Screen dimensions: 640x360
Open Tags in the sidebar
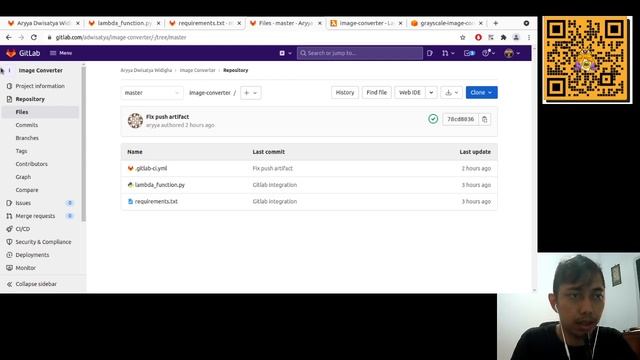[x=21, y=151]
